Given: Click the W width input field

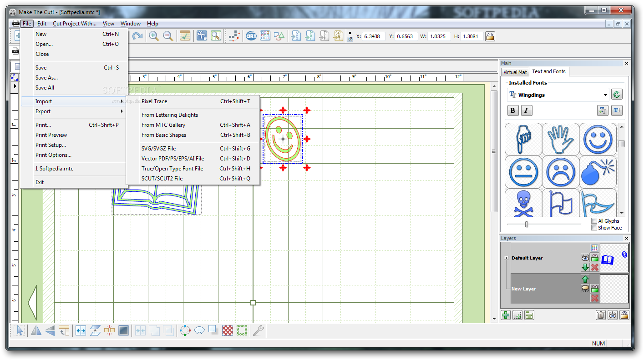Looking at the screenshot, I should coord(440,36).
